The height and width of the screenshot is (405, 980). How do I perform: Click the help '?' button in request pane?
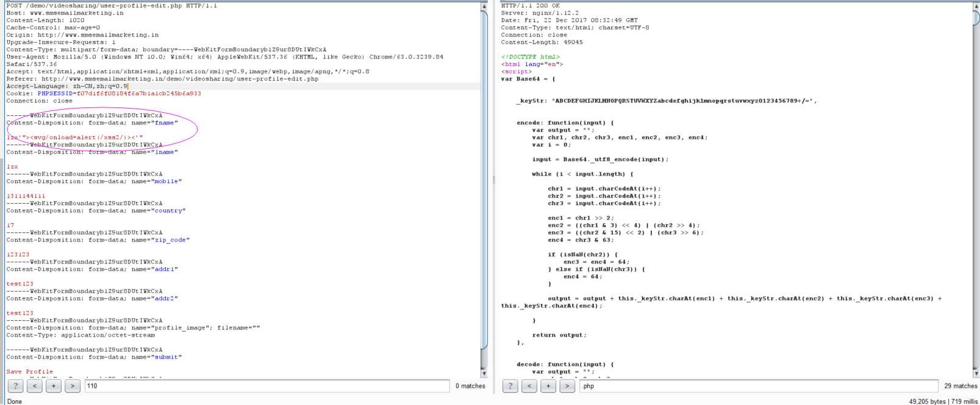pyautogui.click(x=15, y=386)
